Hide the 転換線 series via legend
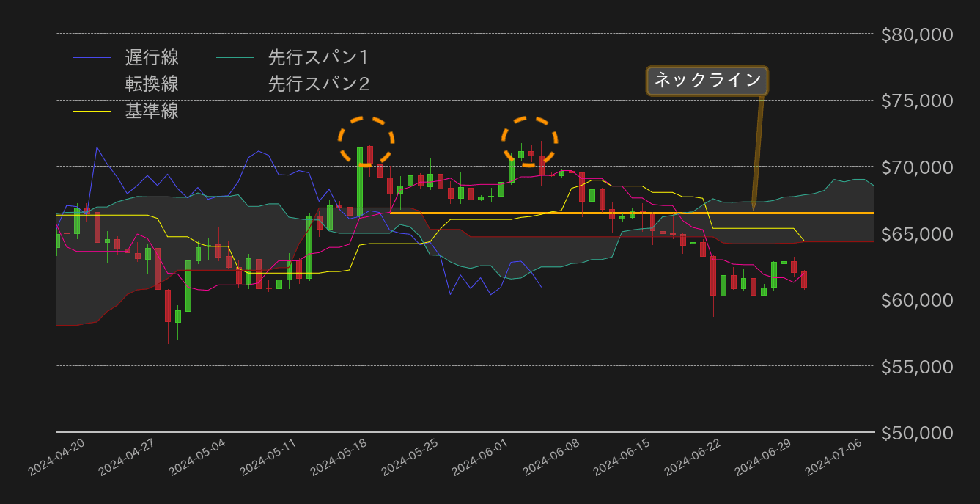 (151, 84)
